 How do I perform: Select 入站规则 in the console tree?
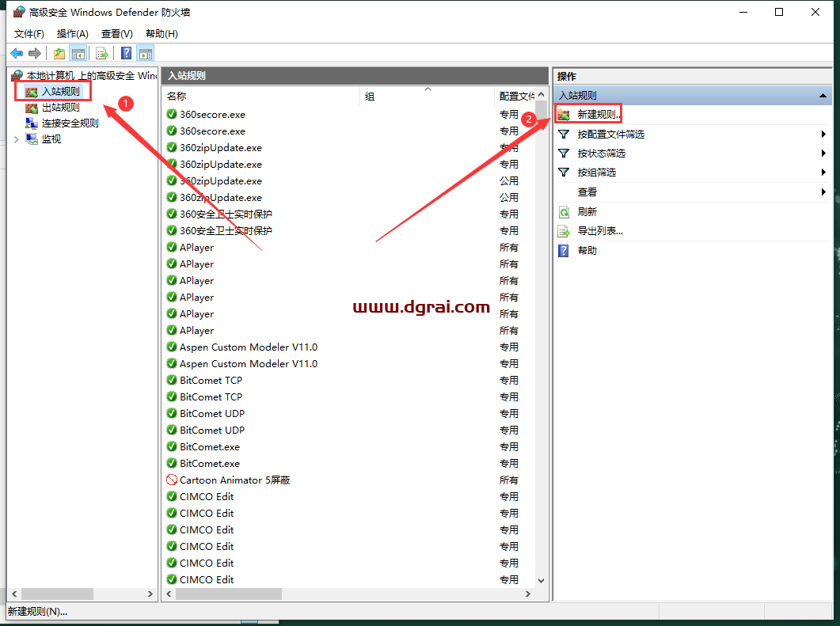tap(60, 92)
